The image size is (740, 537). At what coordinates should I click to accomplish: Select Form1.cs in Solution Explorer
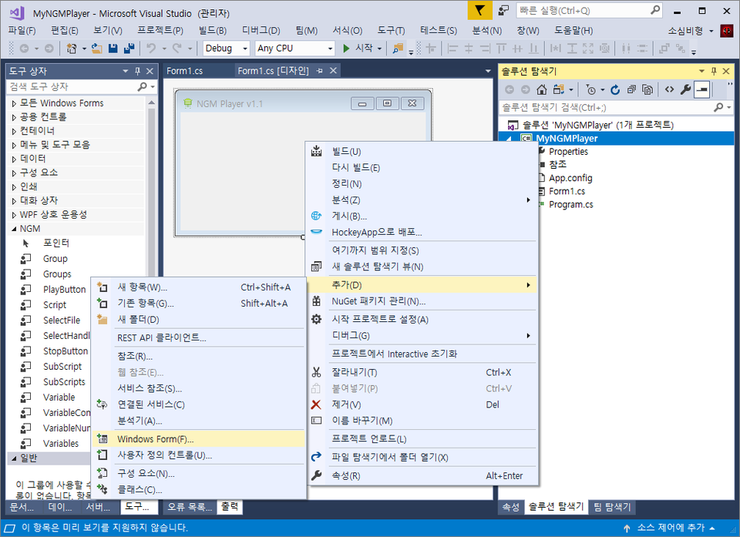click(566, 191)
